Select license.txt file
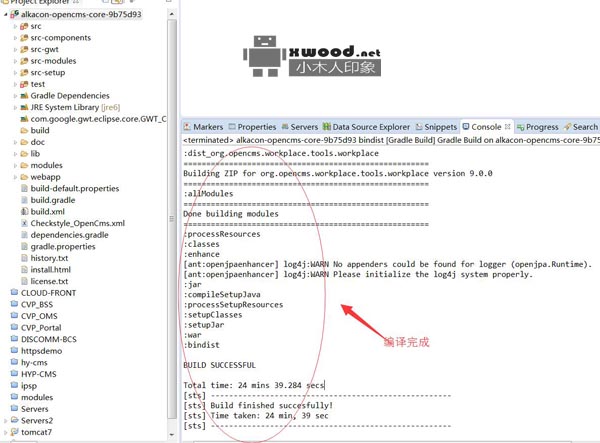600x443 pixels. tap(49, 281)
